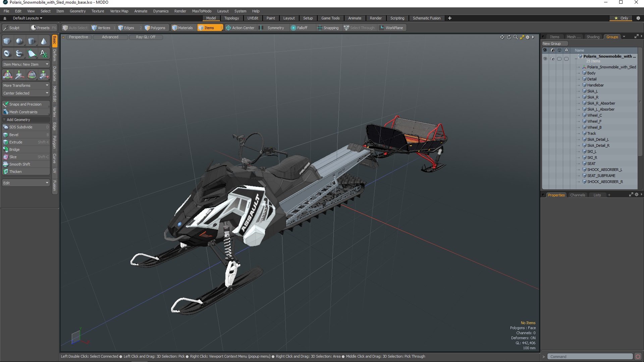Screen dimensions: 644x362
Task: Toggle render camera for Polaris group
Action: [x=552, y=59]
